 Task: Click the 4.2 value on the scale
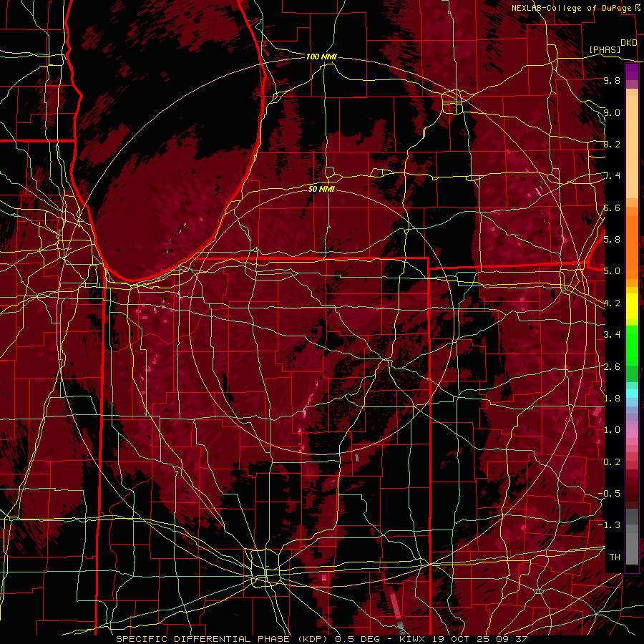[x=612, y=303]
